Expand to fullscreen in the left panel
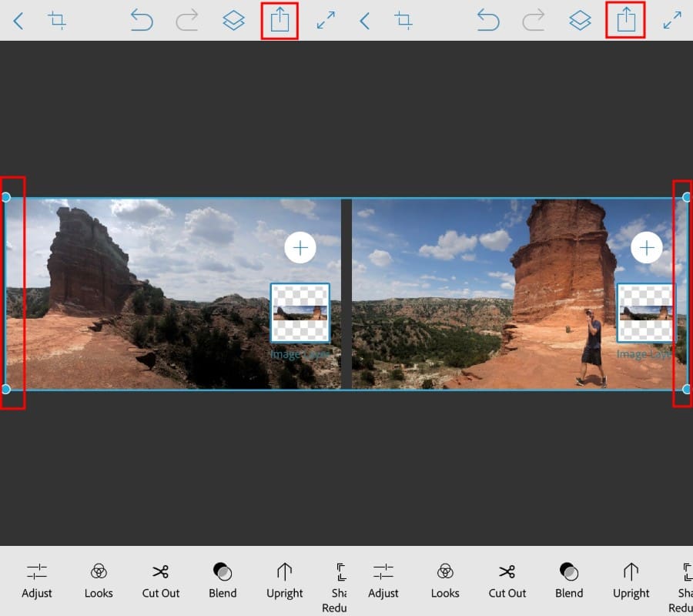Screen dimensions: 693x616 [326, 21]
